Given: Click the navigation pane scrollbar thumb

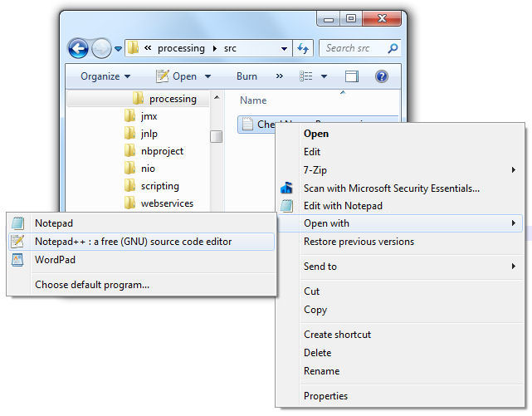Looking at the screenshot, I should point(216,136).
